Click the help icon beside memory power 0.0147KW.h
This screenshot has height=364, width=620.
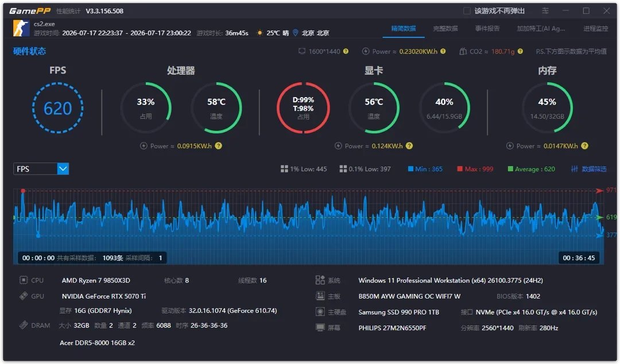pyautogui.click(x=584, y=146)
